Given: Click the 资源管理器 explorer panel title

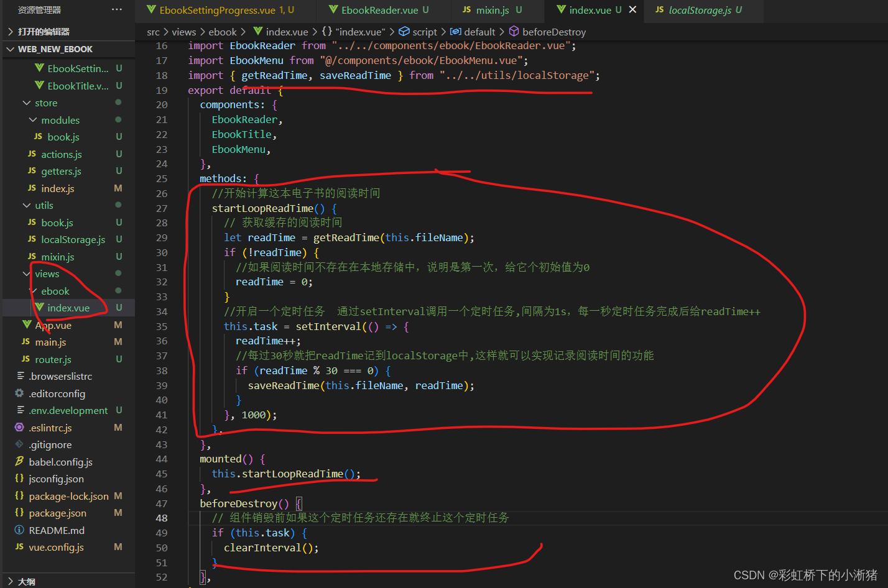Looking at the screenshot, I should tap(39, 9).
